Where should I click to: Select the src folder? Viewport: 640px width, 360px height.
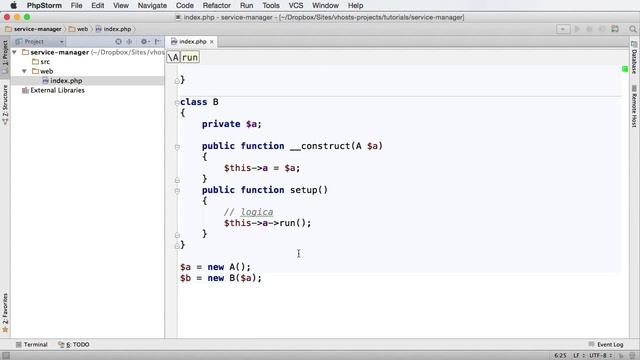pos(41,62)
